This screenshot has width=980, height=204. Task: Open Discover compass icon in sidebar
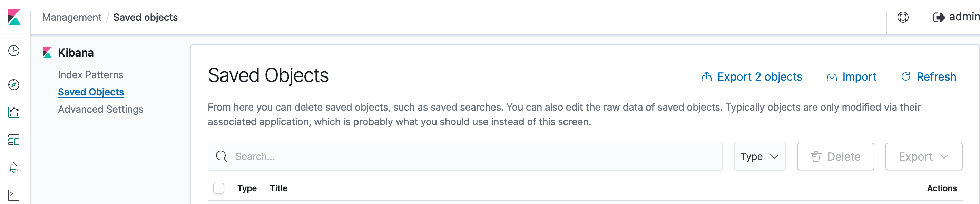click(14, 85)
